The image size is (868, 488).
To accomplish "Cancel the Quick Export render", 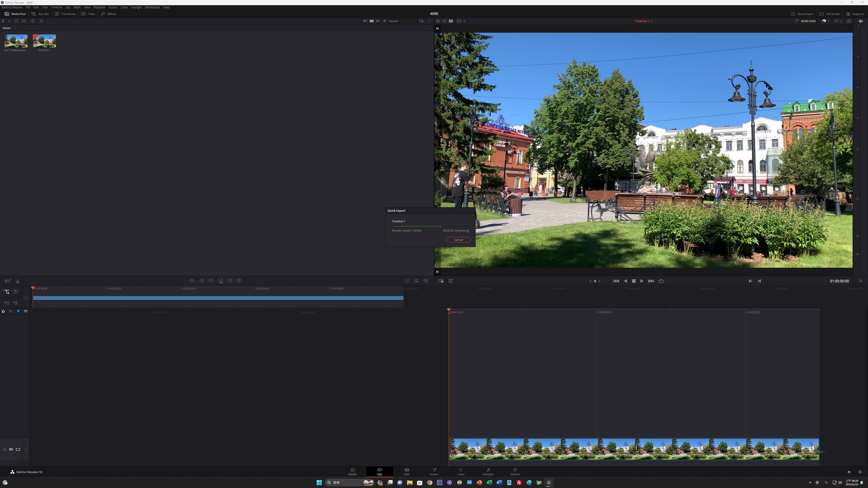I will click(x=458, y=240).
